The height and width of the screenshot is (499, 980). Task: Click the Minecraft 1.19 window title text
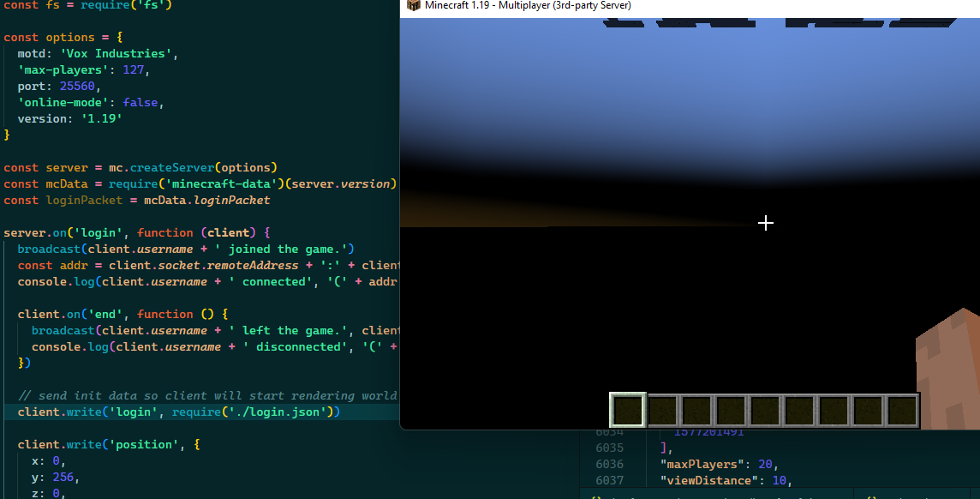tap(528, 5)
